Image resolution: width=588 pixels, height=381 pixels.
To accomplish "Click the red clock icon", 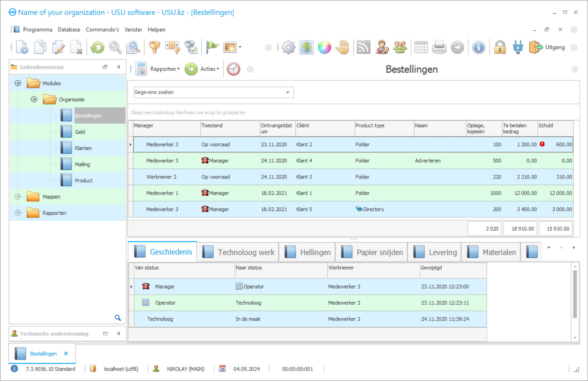I will coord(234,69).
